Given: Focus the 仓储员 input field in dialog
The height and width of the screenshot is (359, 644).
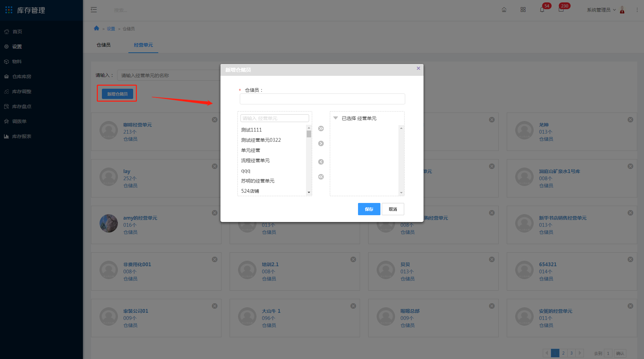Looking at the screenshot, I should click(x=322, y=99).
